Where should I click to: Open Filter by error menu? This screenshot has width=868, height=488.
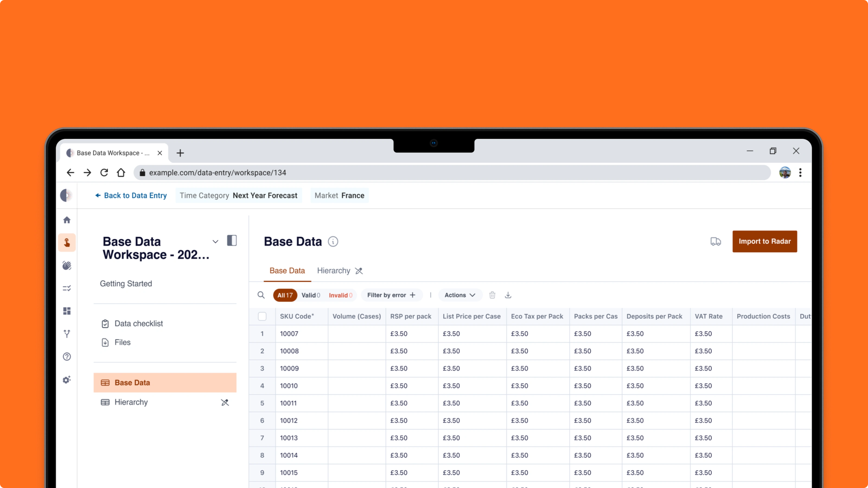[x=391, y=295]
